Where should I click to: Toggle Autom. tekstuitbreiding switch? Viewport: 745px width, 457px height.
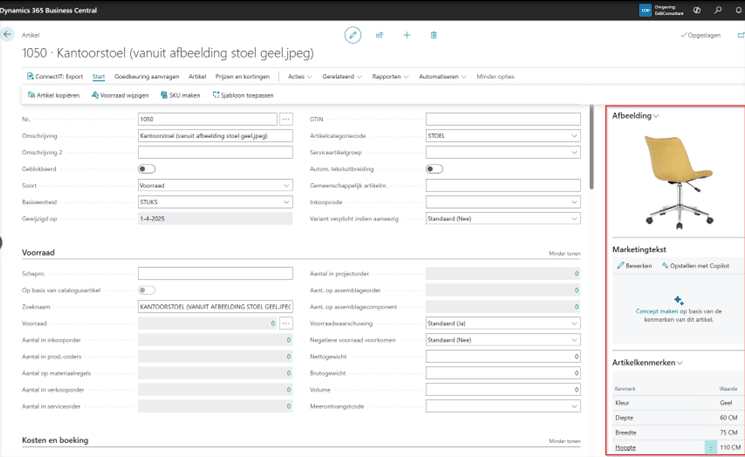(434, 169)
